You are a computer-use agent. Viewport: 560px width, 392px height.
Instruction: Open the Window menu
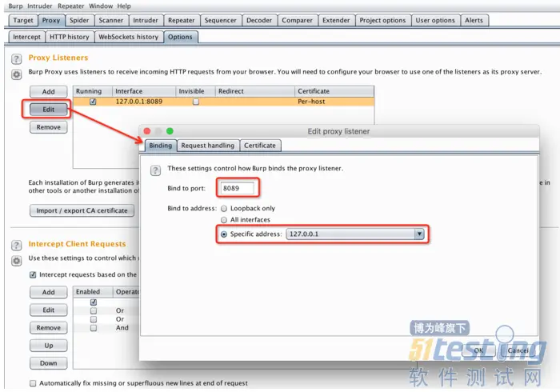101,6
